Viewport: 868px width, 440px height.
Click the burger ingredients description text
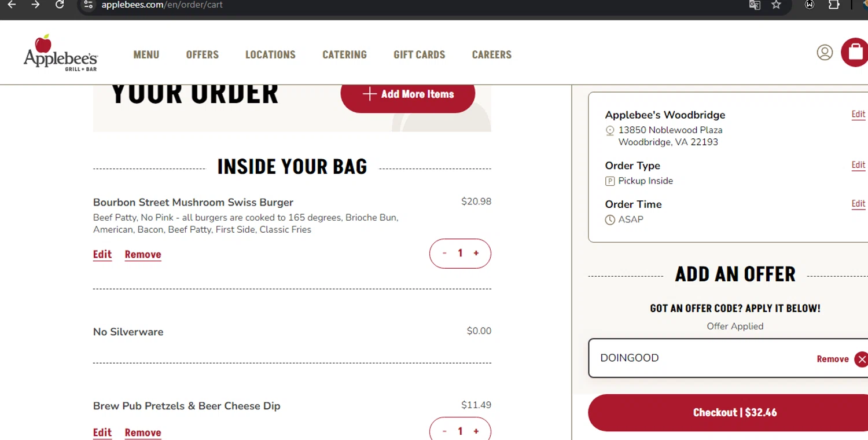pyautogui.click(x=246, y=223)
